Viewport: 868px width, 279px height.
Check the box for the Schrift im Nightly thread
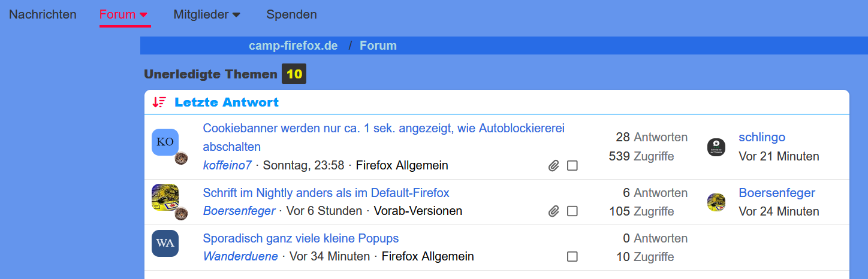tap(572, 211)
